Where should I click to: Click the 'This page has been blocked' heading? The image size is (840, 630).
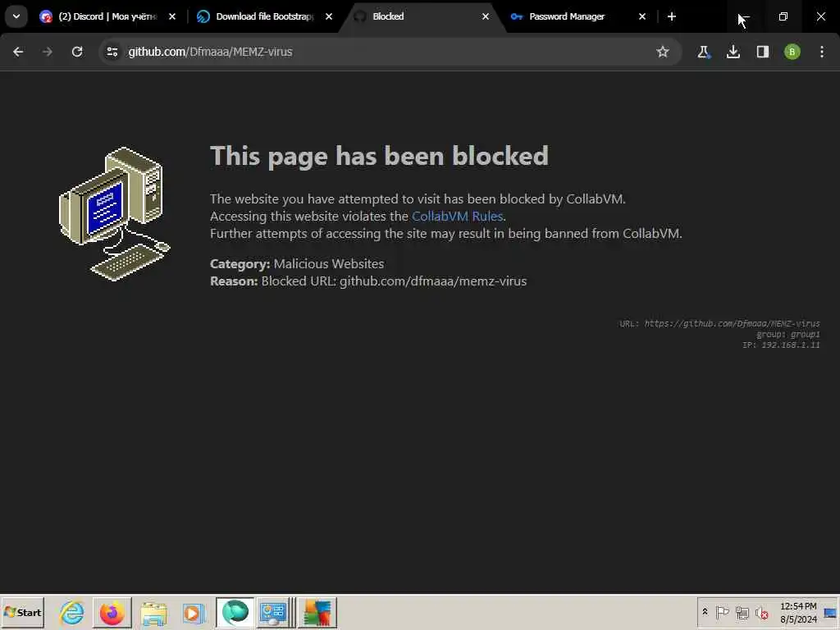[379, 156]
